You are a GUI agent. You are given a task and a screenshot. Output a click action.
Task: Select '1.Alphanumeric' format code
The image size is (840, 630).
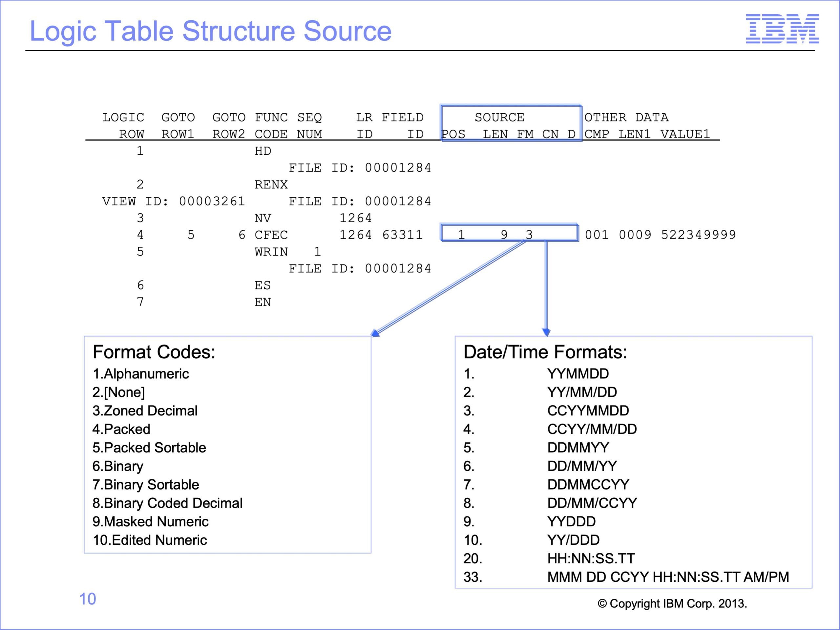[x=140, y=374]
